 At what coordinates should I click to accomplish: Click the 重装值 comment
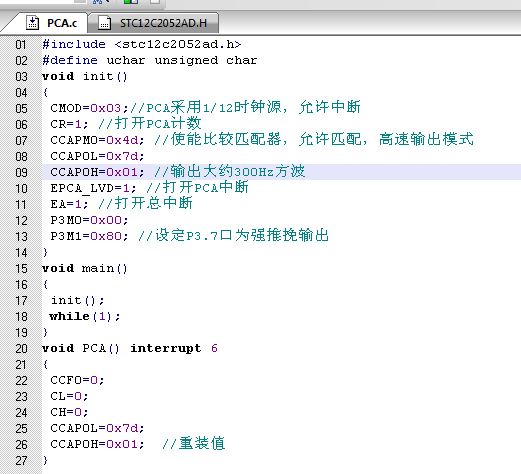(202, 444)
